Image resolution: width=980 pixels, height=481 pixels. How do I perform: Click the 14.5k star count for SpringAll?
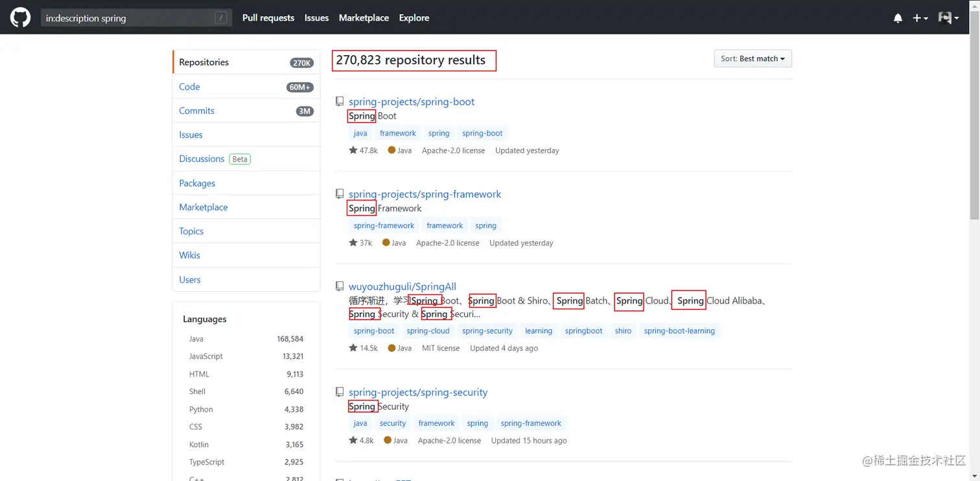pos(363,348)
